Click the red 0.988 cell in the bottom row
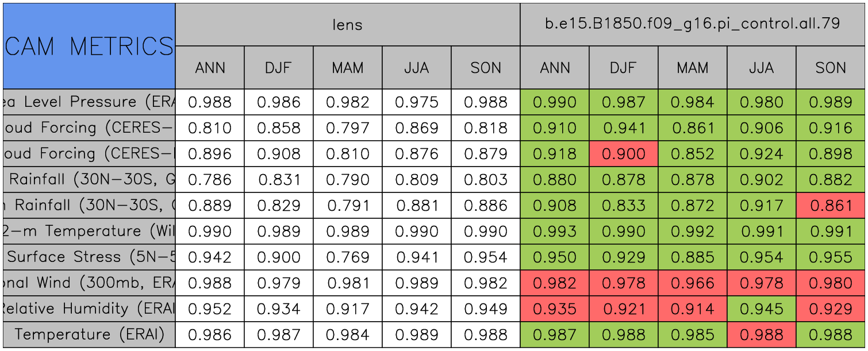 coord(761,334)
